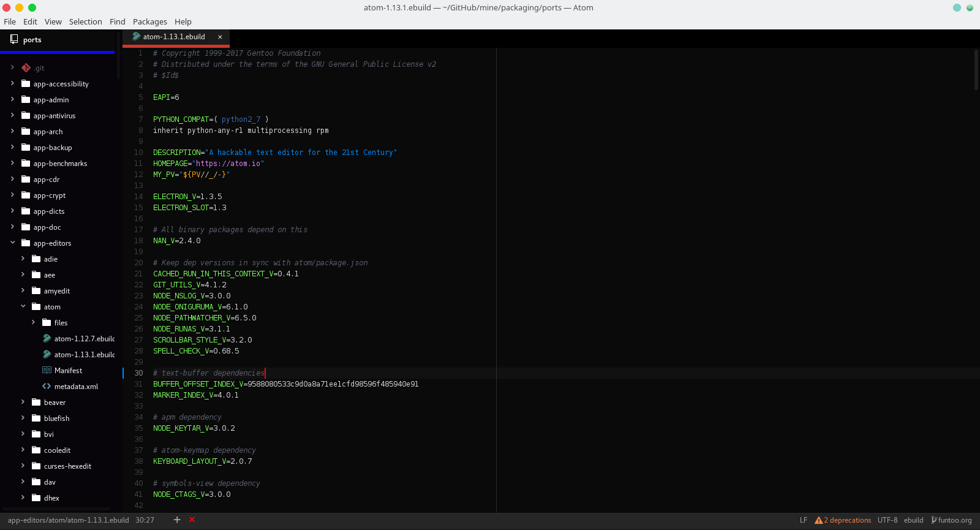The image size is (980, 530).
Task: Click the editor vertical scrollbar
Action: [976, 70]
